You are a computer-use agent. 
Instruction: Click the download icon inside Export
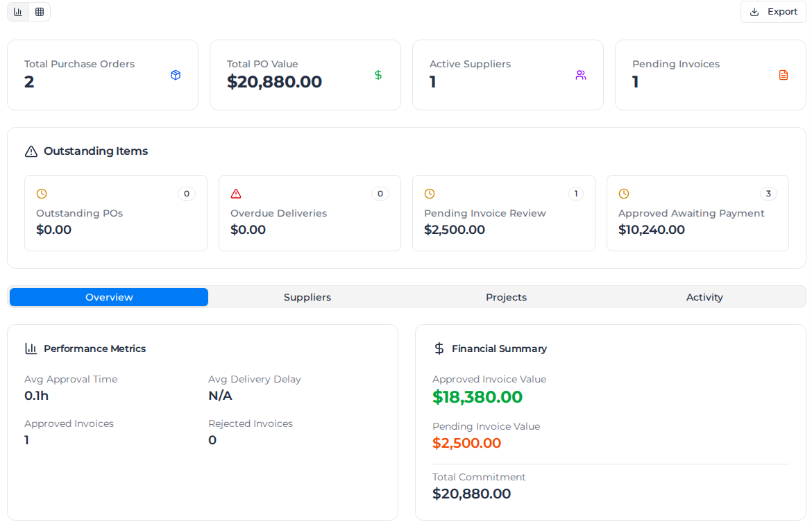point(754,12)
